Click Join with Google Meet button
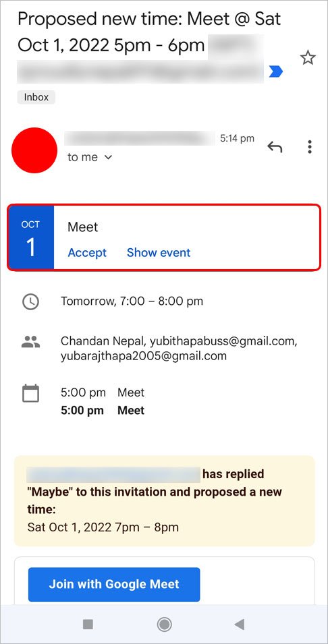This screenshot has width=328, height=644. 114,584
